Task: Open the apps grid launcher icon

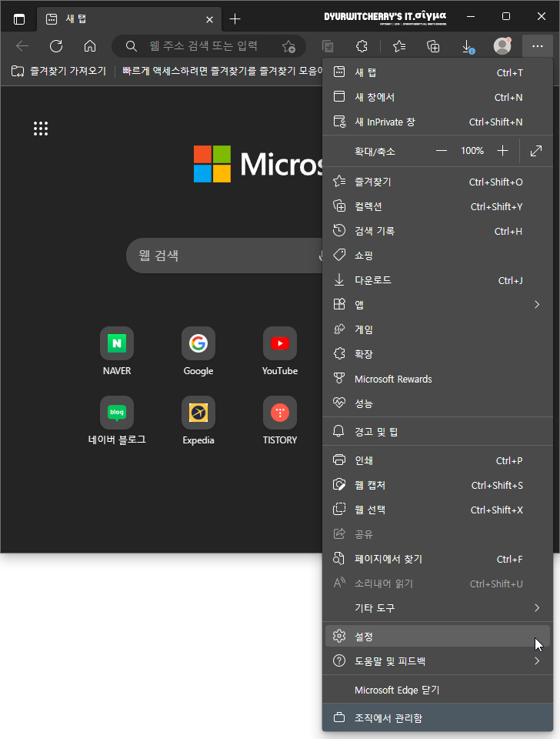Action: click(41, 129)
